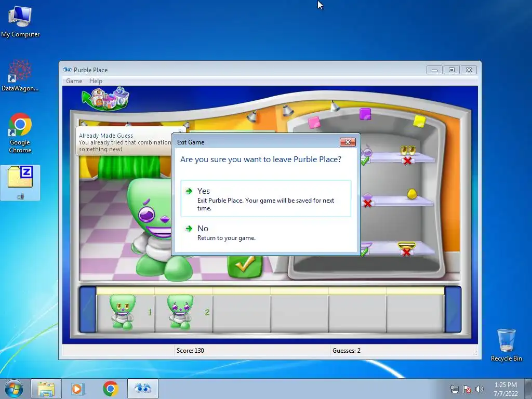532x399 pixels.
Task: Select guess number 2 Purble thumbnail
Action: 180,312
